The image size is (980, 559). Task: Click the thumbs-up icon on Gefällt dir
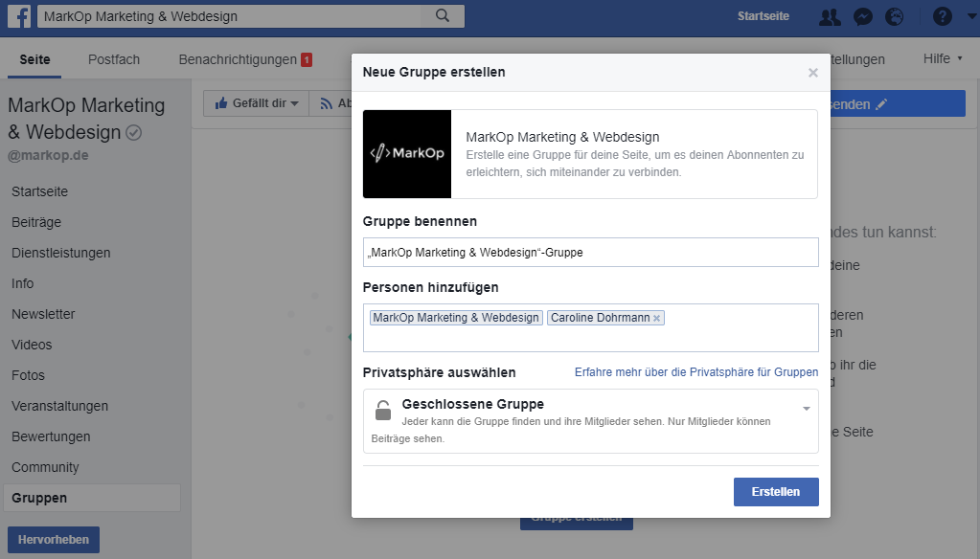(x=220, y=103)
